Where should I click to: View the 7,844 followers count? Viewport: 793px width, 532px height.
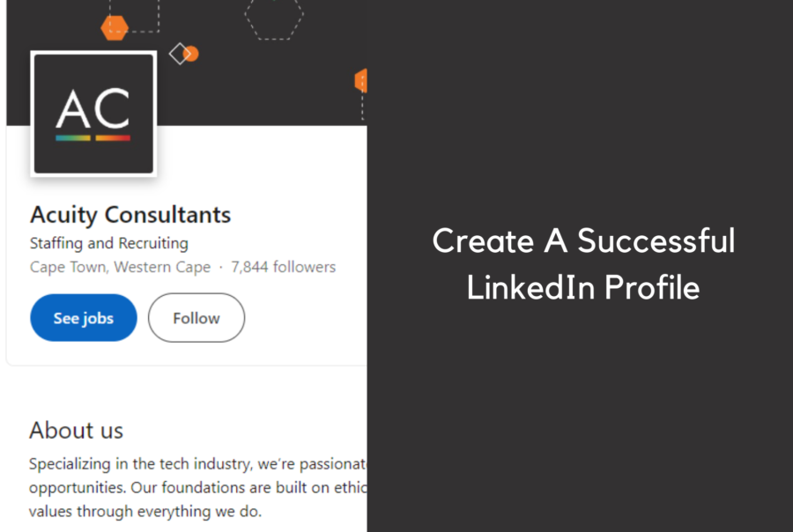pyautogui.click(x=283, y=267)
